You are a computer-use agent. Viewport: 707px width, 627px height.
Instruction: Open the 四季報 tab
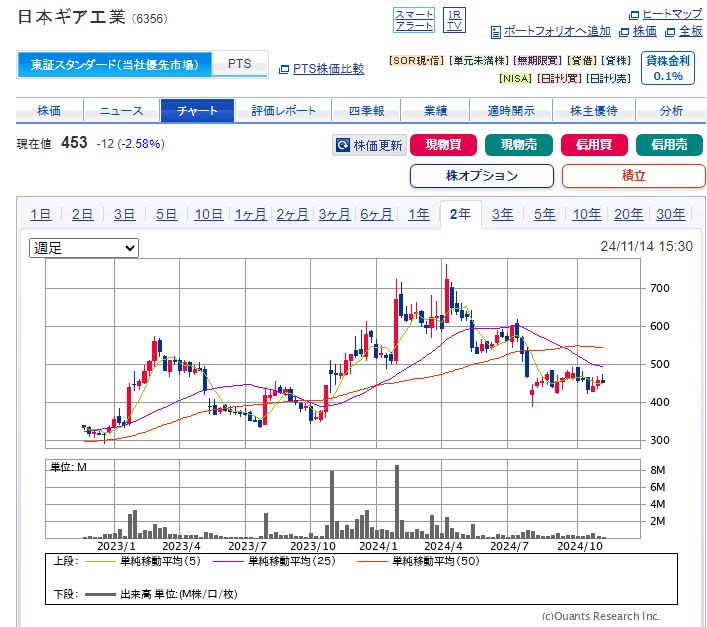pos(366,110)
